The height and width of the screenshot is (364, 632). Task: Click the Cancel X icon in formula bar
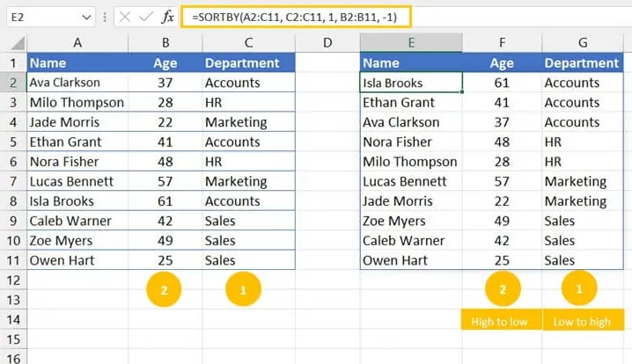(125, 17)
